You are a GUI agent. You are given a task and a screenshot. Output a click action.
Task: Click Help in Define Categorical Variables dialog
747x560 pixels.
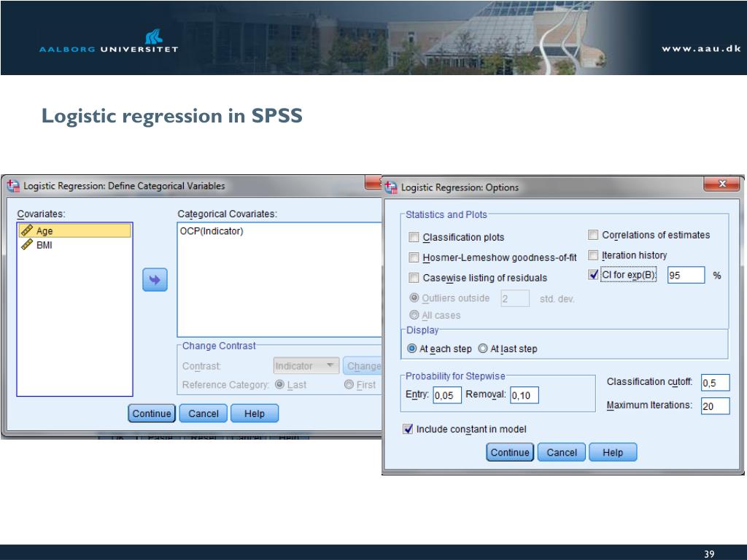255,413
